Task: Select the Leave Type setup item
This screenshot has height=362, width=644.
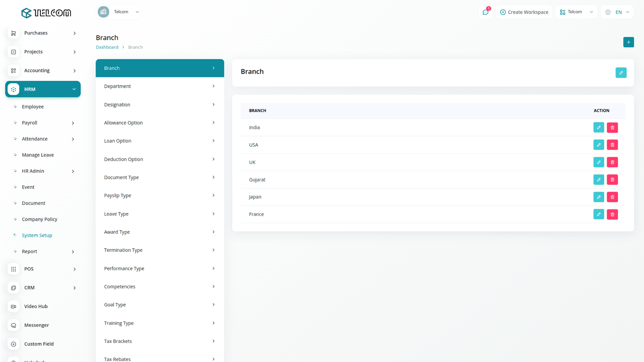Action: 160,214
